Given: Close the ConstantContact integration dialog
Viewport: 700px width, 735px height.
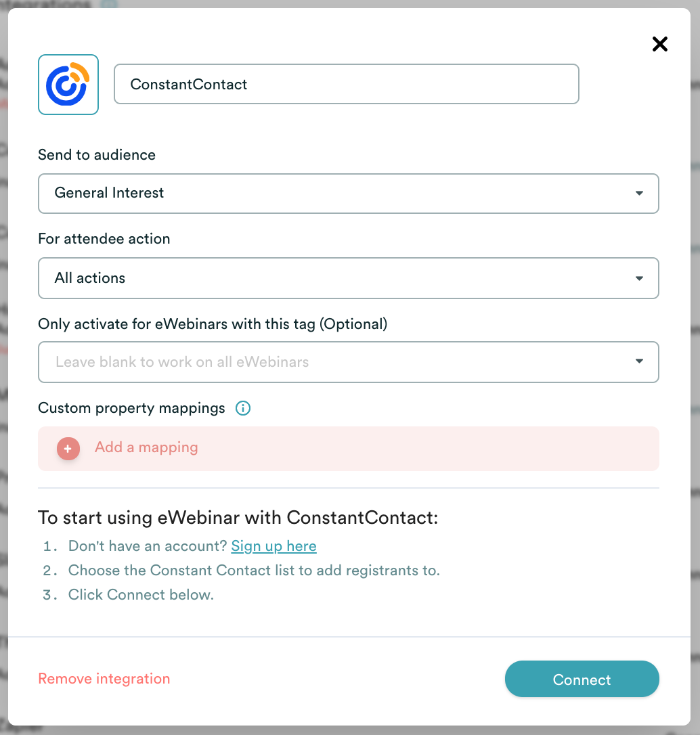Looking at the screenshot, I should [659, 43].
